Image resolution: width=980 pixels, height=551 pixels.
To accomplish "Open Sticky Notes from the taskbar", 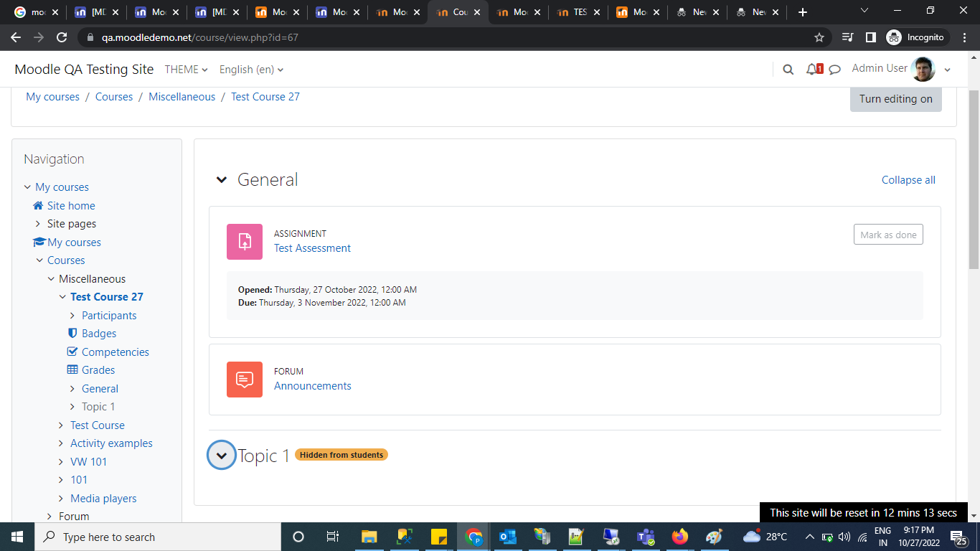I will pyautogui.click(x=439, y=537).
